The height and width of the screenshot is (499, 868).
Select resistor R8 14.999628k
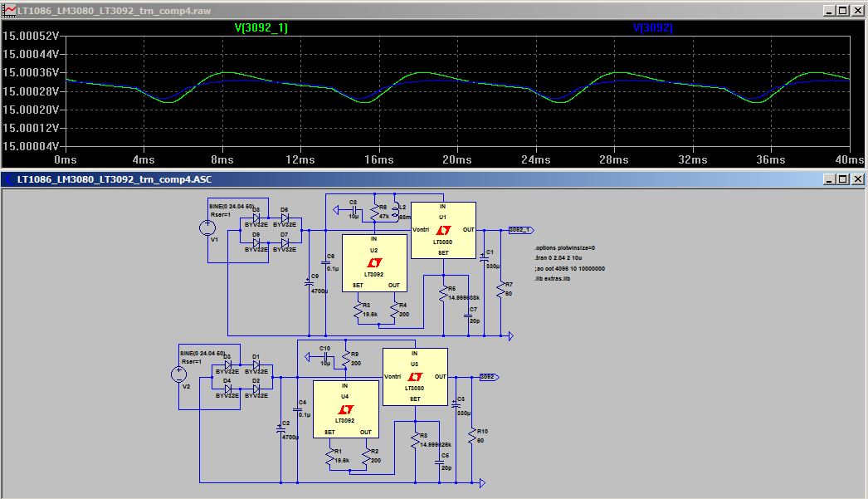415,440
